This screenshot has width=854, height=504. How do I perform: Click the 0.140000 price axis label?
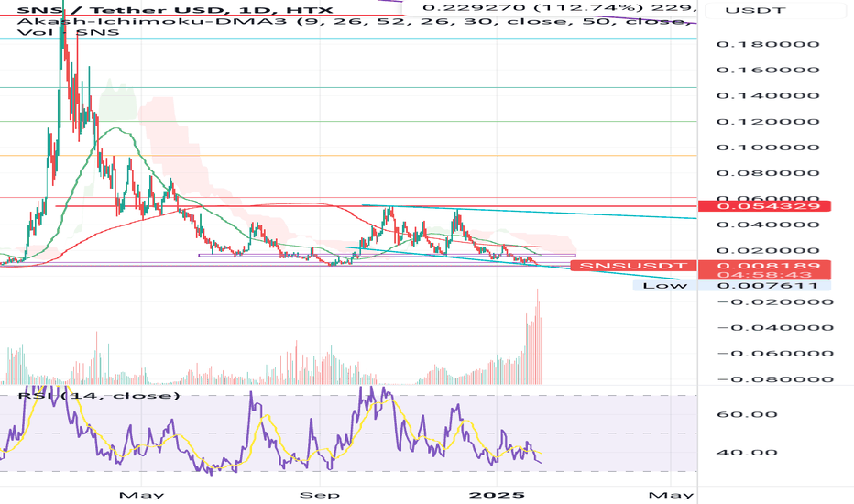click(x=768, y=96)
